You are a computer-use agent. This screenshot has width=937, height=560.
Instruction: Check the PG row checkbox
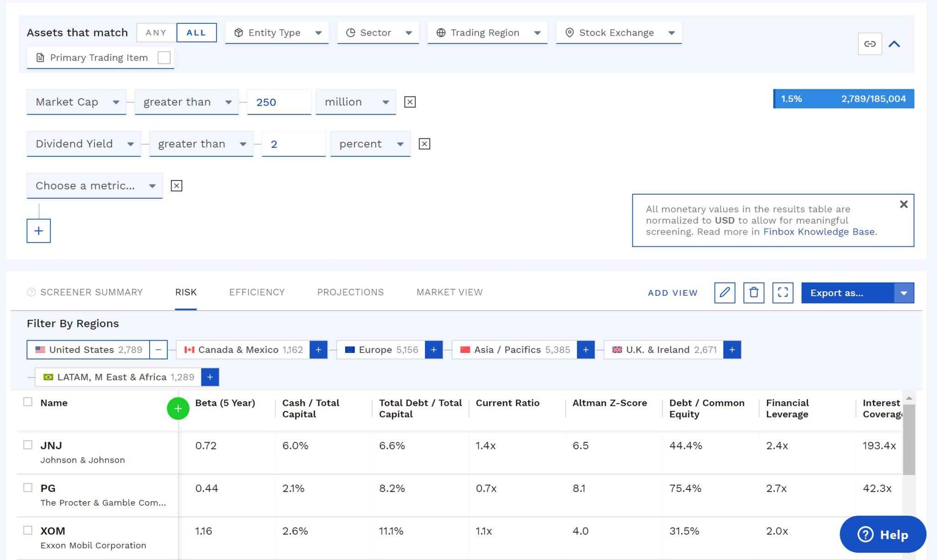(28, 488)
